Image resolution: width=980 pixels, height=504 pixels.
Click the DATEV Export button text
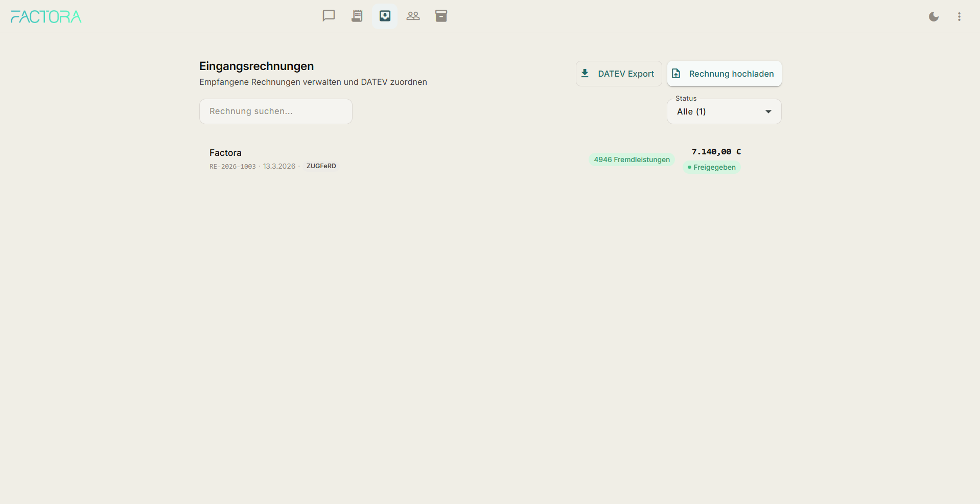click(626, 74)
